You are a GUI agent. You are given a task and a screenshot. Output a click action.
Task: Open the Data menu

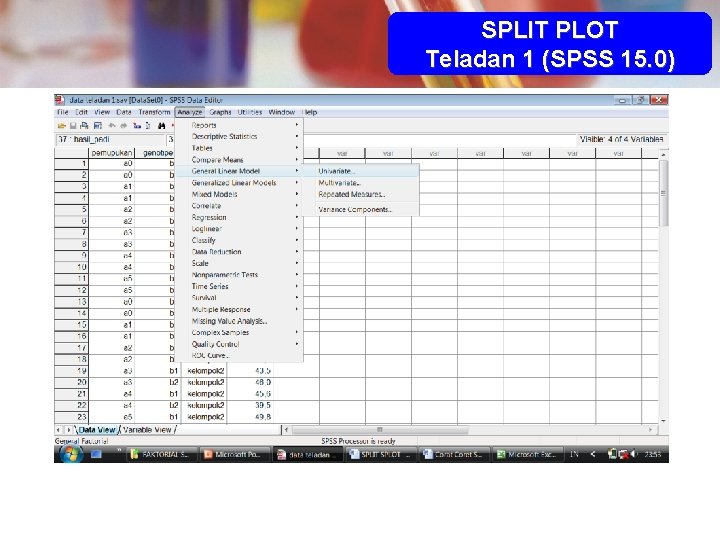click(x=124, y=112)
